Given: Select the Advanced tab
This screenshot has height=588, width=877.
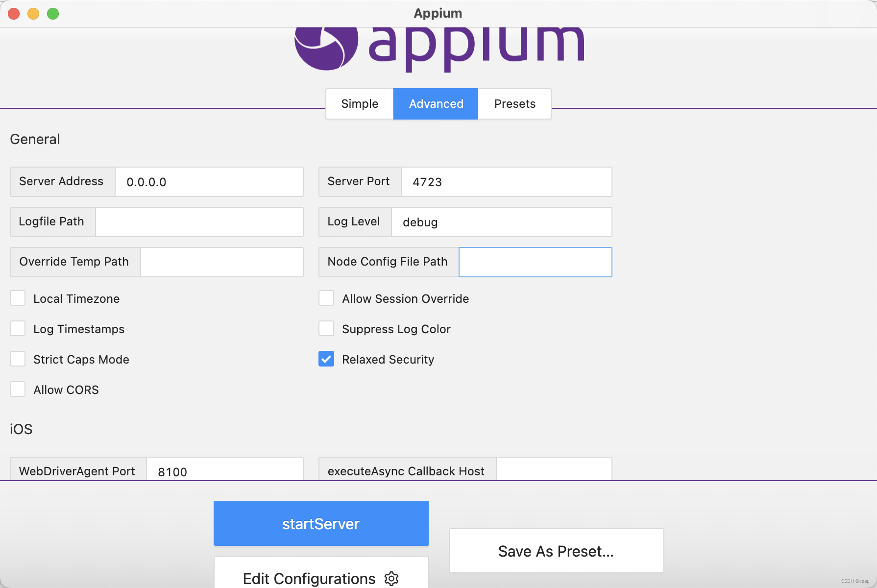Looking at the screenshot, I should point(436,104).
